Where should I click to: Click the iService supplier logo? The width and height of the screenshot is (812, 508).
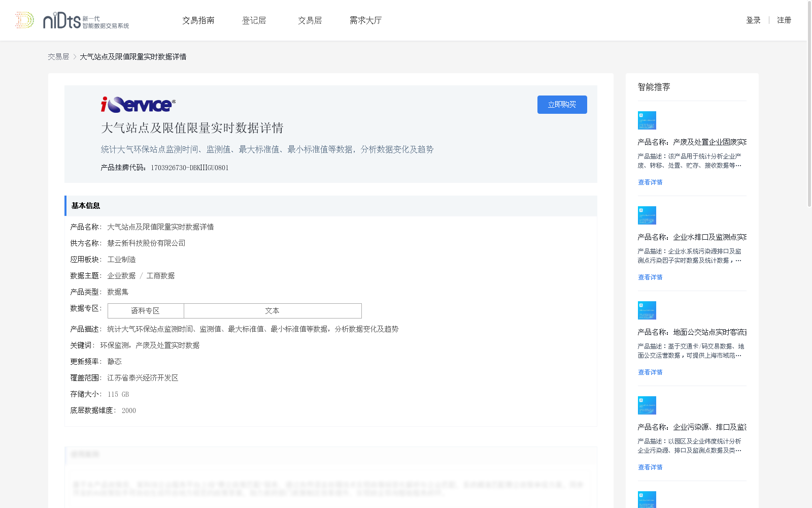click(138, 104)
